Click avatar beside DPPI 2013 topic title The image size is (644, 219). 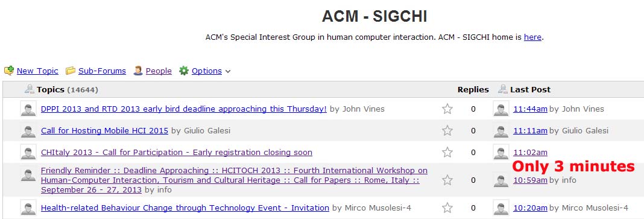tap(28, 109)
